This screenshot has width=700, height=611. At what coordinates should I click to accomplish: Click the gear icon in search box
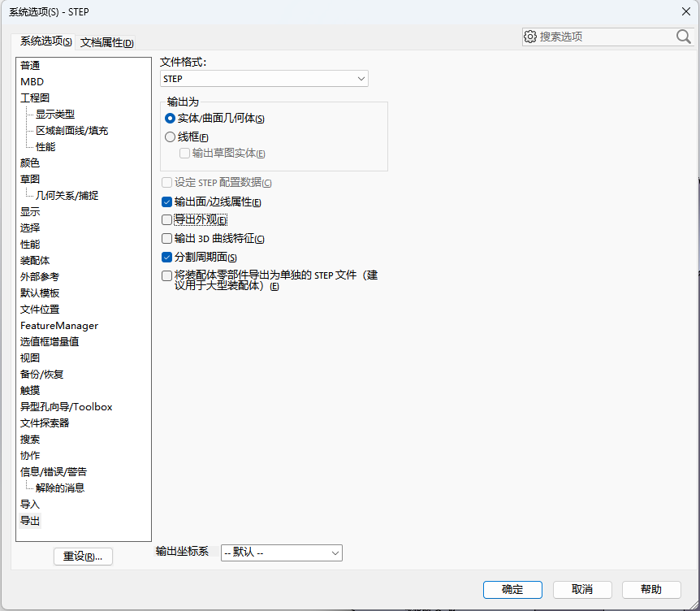[x=530, y=37]
